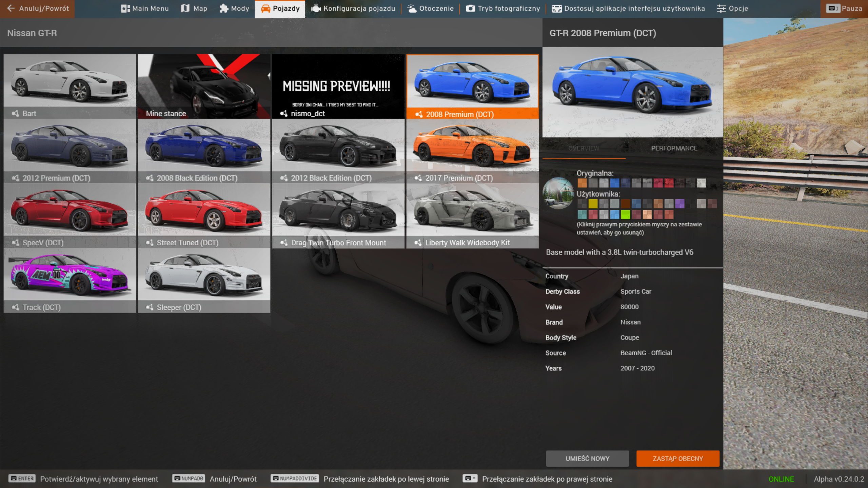Open Tryb fotograficzny tab
The height and width of the screenshot is (488, 868).
coord(503,9)
